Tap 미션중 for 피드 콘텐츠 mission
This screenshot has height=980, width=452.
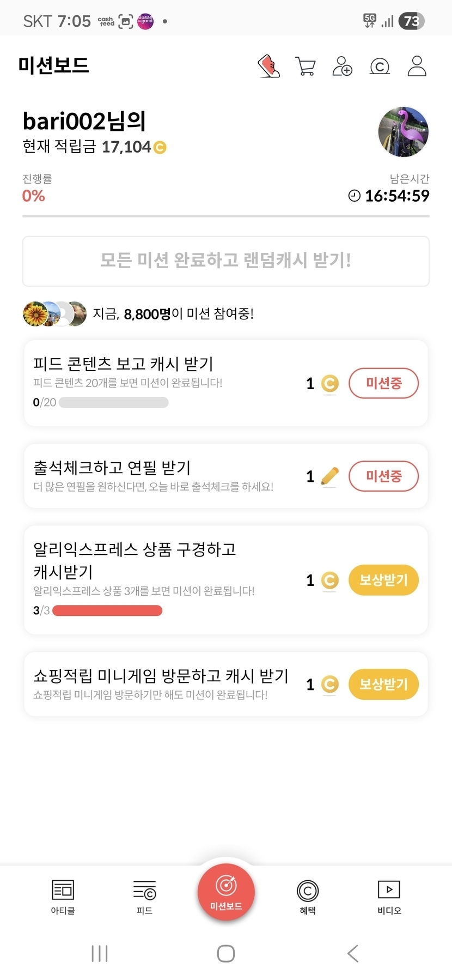[x=383, y=383]
